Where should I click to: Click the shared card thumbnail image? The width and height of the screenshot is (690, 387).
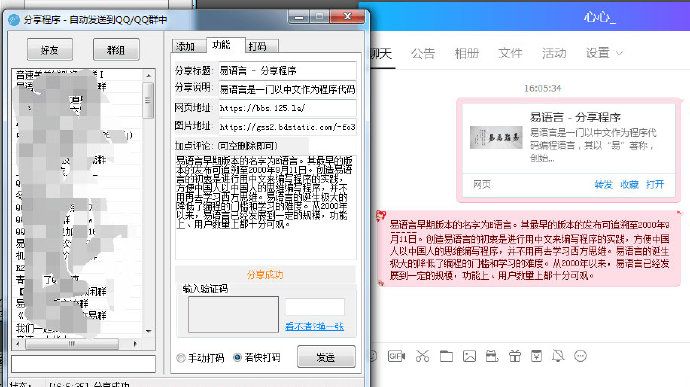496,137
